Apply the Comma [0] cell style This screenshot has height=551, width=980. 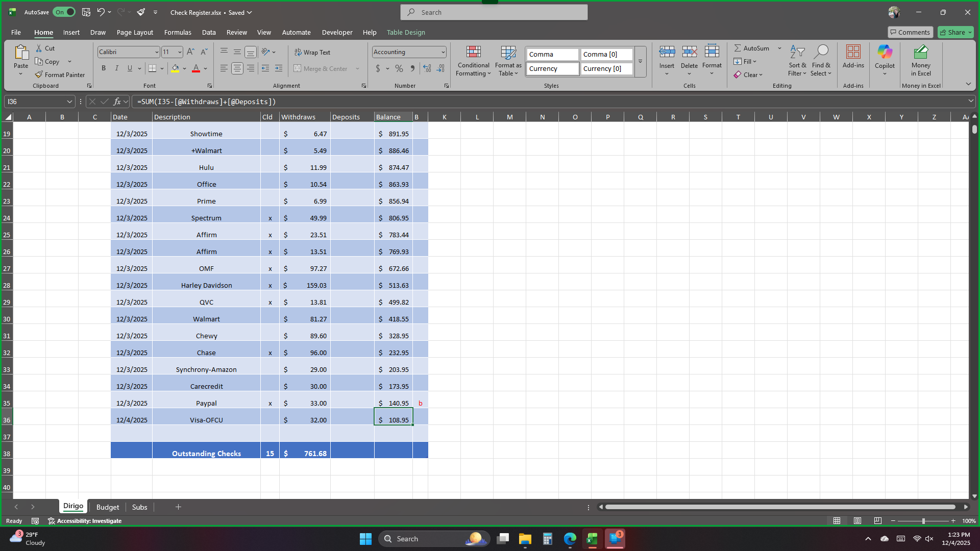click(606, 54)
